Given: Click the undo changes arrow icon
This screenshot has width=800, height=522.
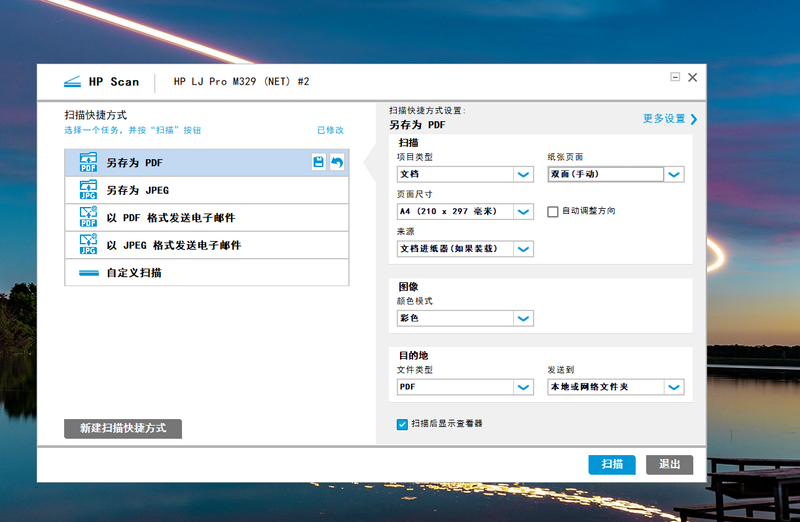Looking at the screenshot, I should pyautogui.click(x=337, y=162).
